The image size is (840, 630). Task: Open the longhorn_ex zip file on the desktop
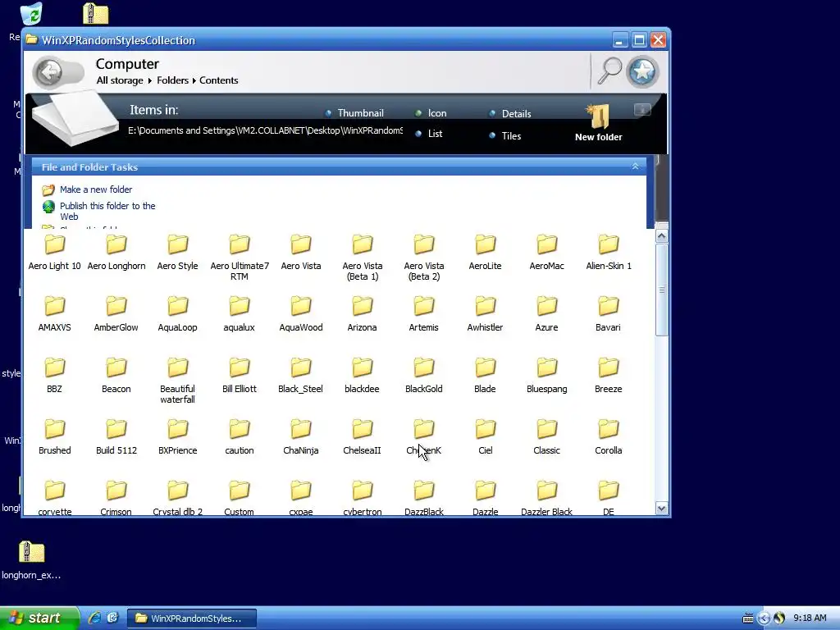(31, 559)
